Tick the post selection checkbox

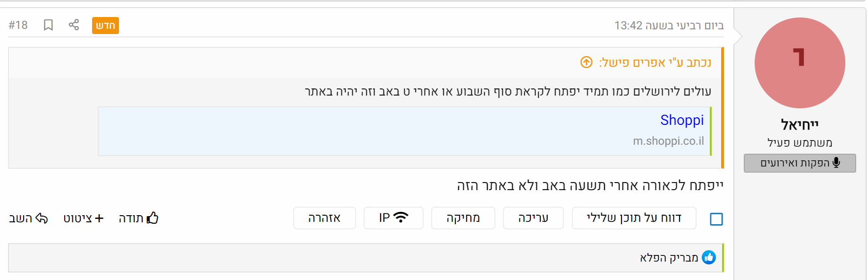(716, 219)
